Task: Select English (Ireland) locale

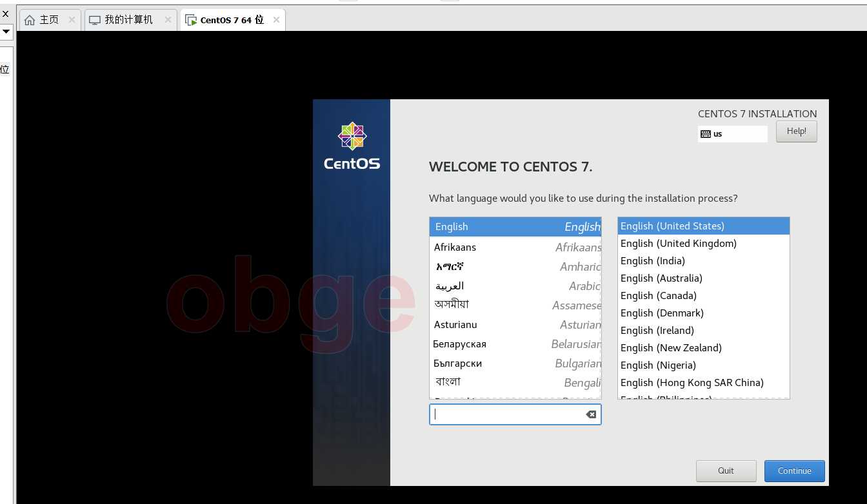Action: (703, 331)
